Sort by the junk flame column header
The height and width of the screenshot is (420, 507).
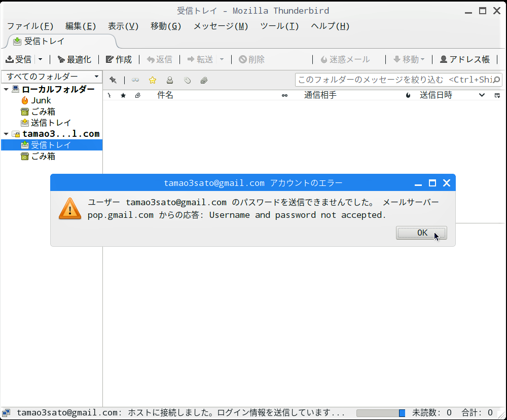408,95
